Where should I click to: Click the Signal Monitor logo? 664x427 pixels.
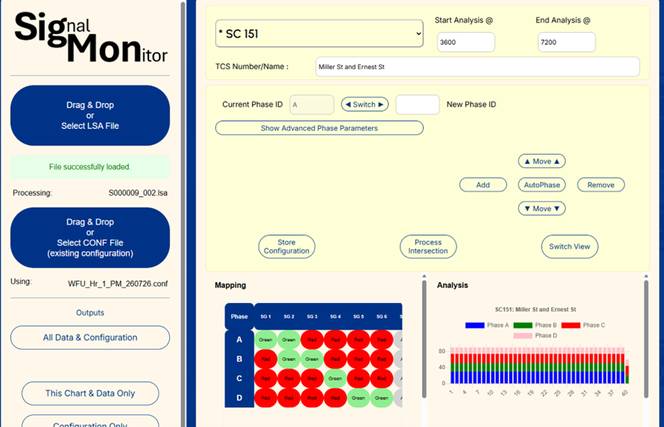coord(91,37)
